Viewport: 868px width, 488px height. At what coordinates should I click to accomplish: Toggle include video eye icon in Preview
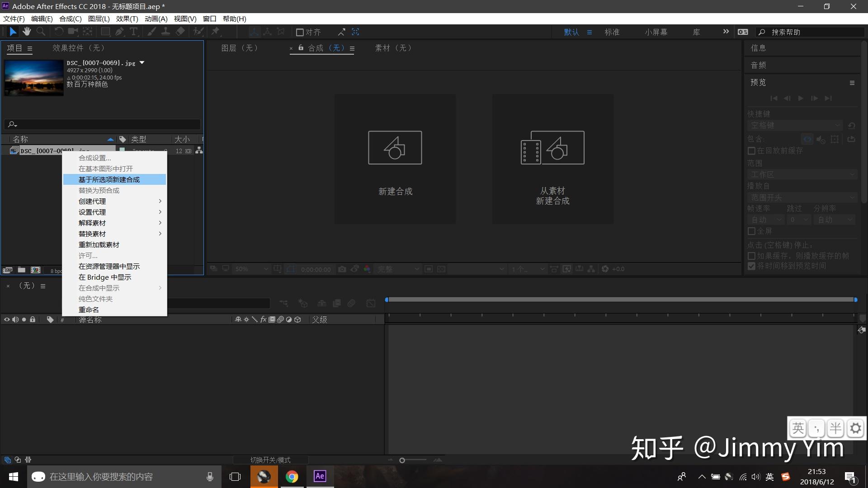[807, 139]
